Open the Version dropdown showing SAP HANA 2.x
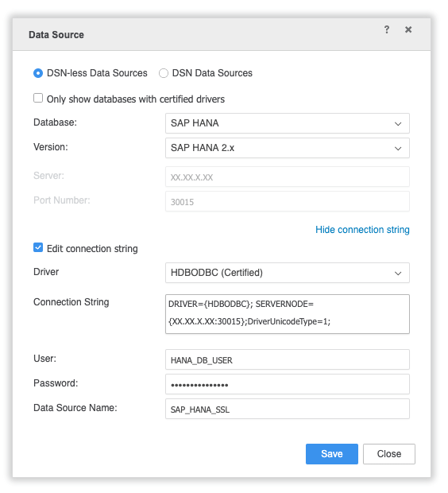Image resolution: width=448 pixels, height=493 pixels. [287, 148]
